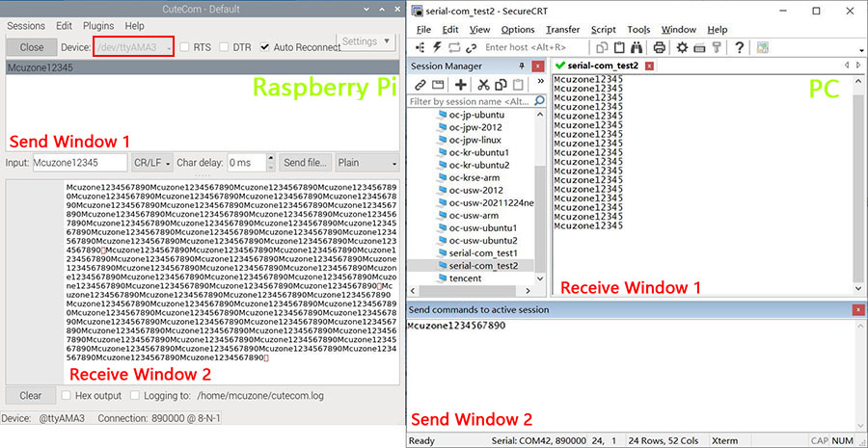Click the SecureFX icon in toolbar
The height and width of the screenshot is (448, 868).
(x=762, y=47)
